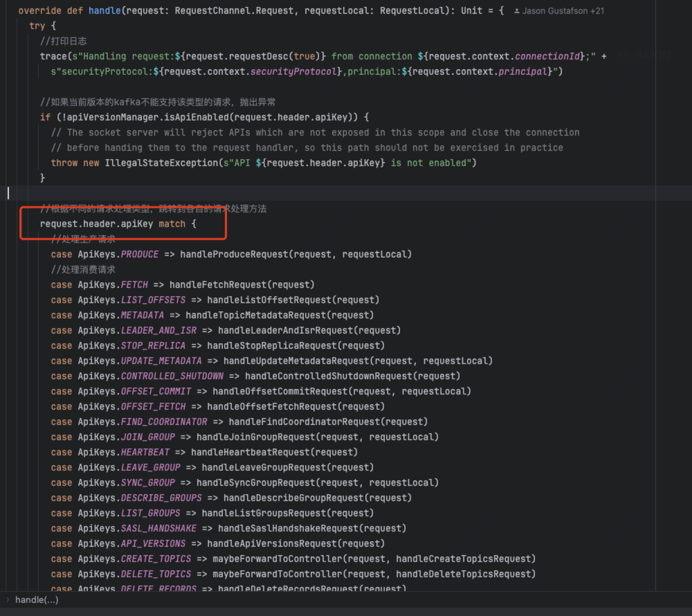The image size is (692, 616).
Task: Click the handleProduceRequest method call
Action: point(234,254)
